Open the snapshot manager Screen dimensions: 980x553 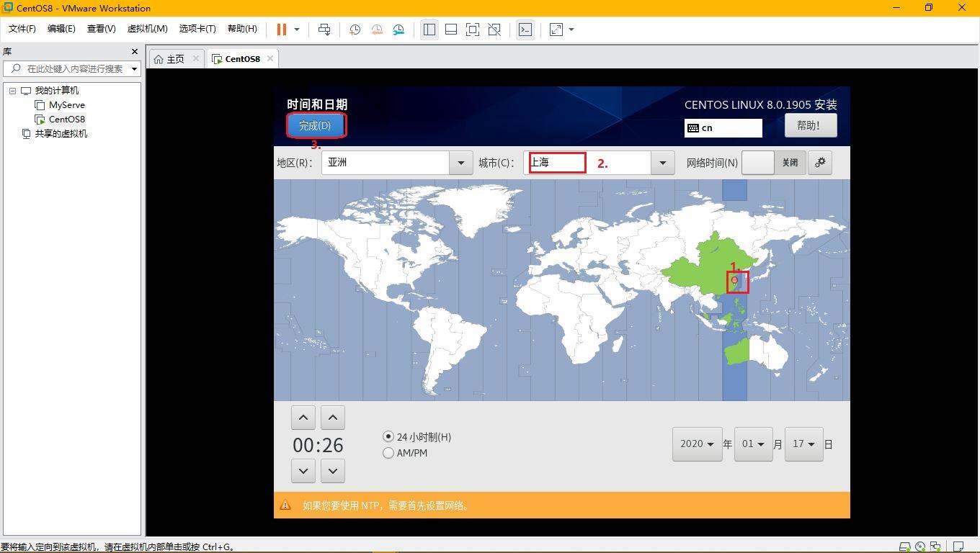[398, 30]
